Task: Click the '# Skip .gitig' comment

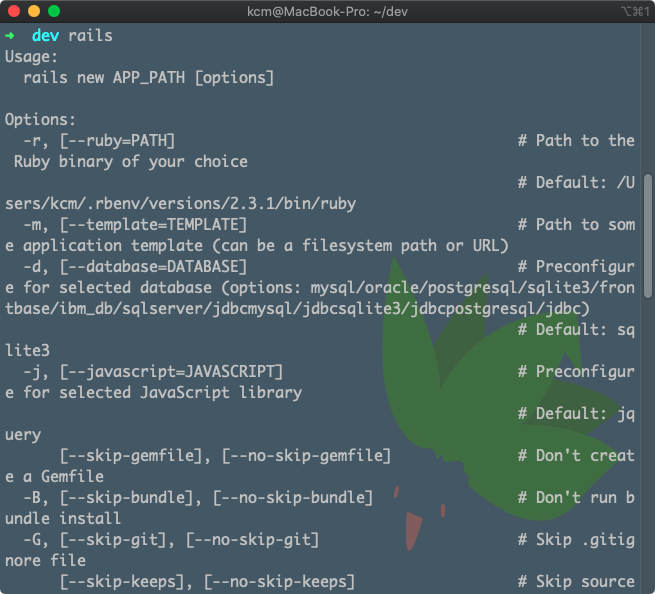Action: 576,540
